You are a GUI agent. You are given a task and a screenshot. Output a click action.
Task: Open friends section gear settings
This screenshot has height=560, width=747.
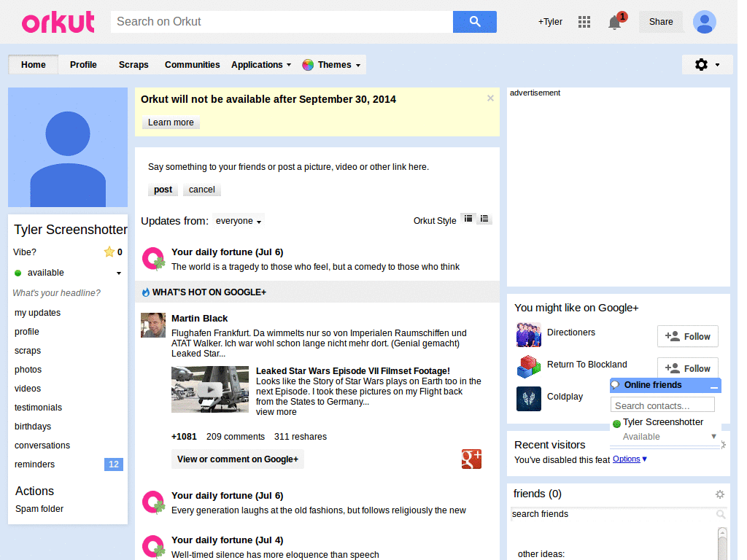pos(720,494)
